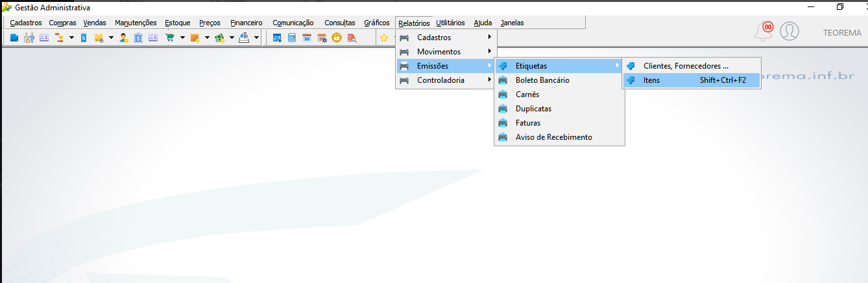Expand dropdown arrow next to shopping cart
This screenshot has height=283, width=868.
[182, 38]
